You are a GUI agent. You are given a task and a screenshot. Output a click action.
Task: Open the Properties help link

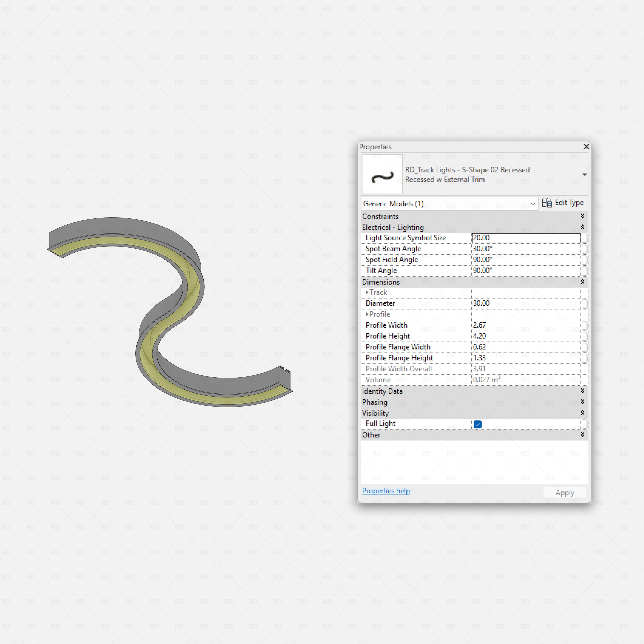[386, 491]
